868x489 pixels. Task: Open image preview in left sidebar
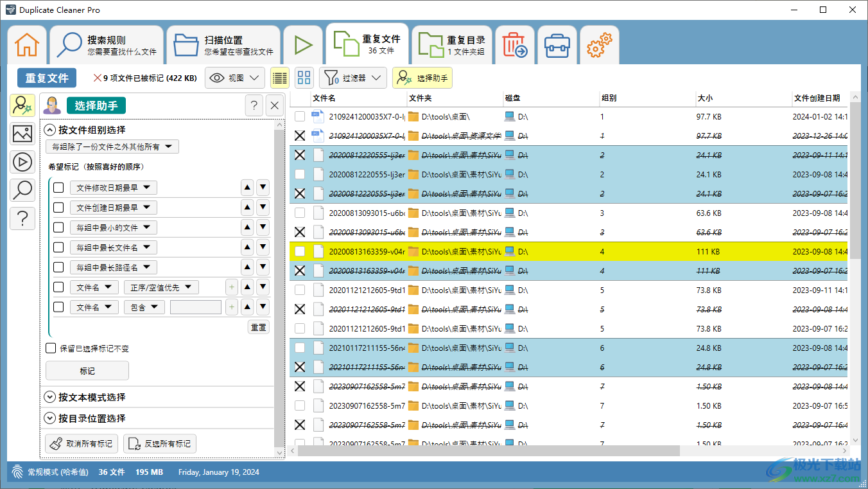[x=22, y=134]
